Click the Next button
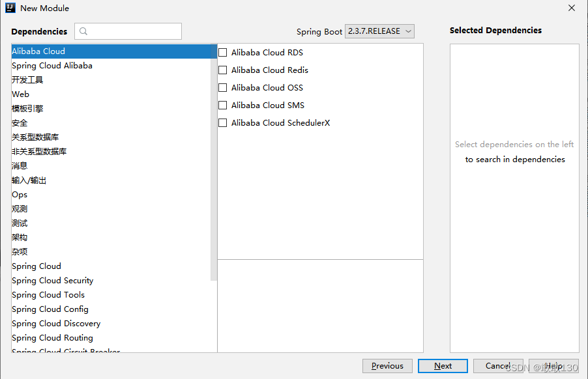Image resolution: width=588 pixels, height=379 pixels. pos(443,366)
